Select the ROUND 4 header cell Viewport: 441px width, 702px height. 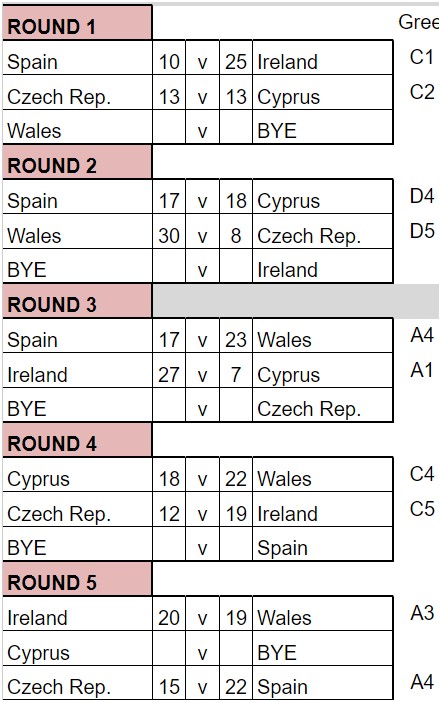[77, 440]
